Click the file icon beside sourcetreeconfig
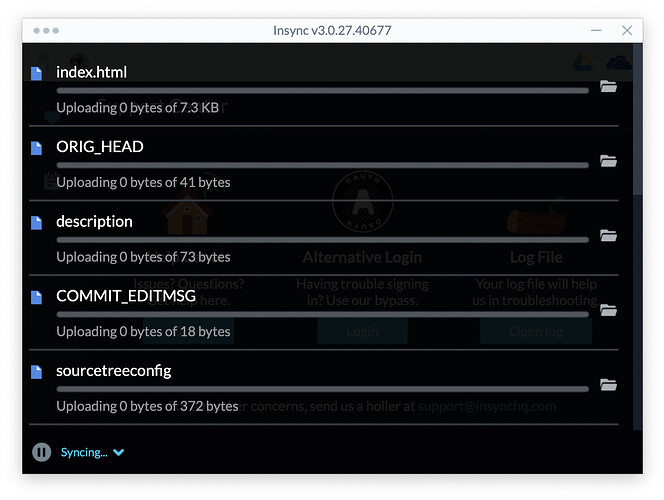The image size is (664, 500). pos(36,372)
